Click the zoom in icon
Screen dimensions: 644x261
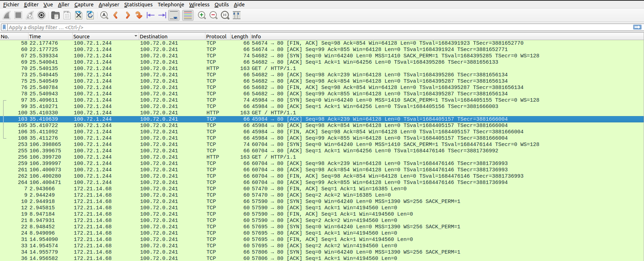pos(202,15)
